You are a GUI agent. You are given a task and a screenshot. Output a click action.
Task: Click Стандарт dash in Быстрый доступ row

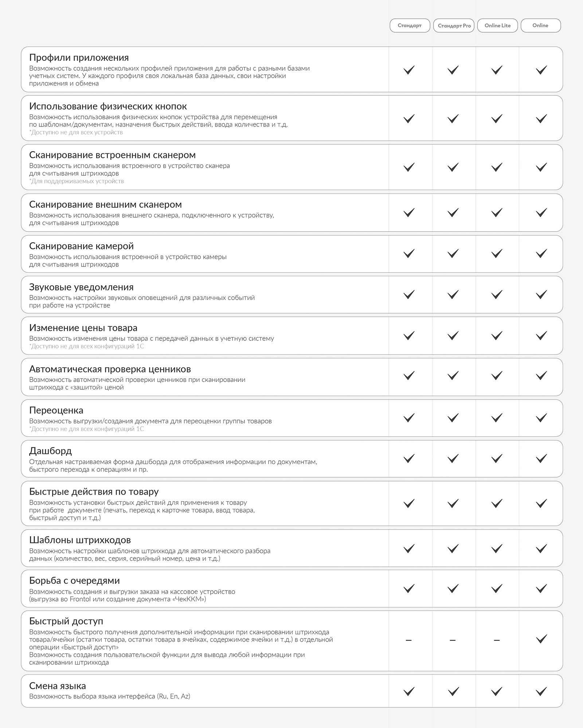[409, 640]
